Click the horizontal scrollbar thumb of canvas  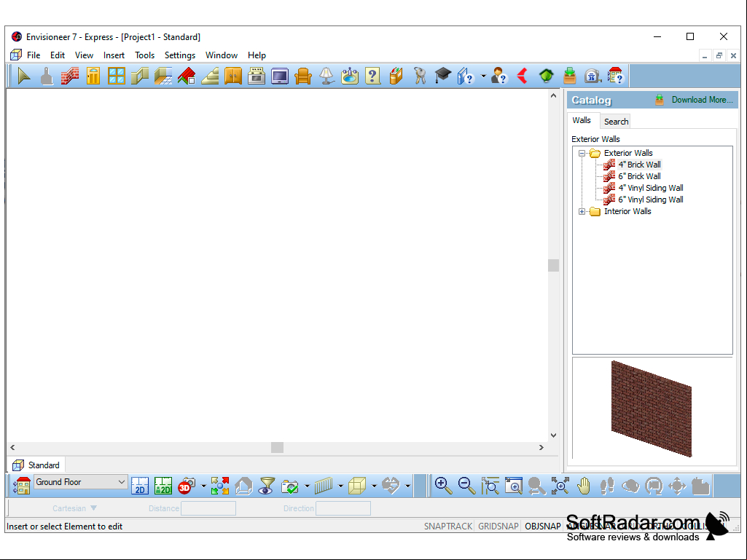pyautogui.click(x=277, y=448)
